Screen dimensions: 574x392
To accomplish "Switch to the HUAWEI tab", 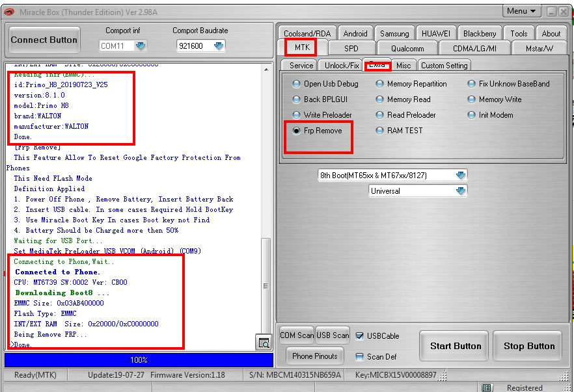I will 435,34.
